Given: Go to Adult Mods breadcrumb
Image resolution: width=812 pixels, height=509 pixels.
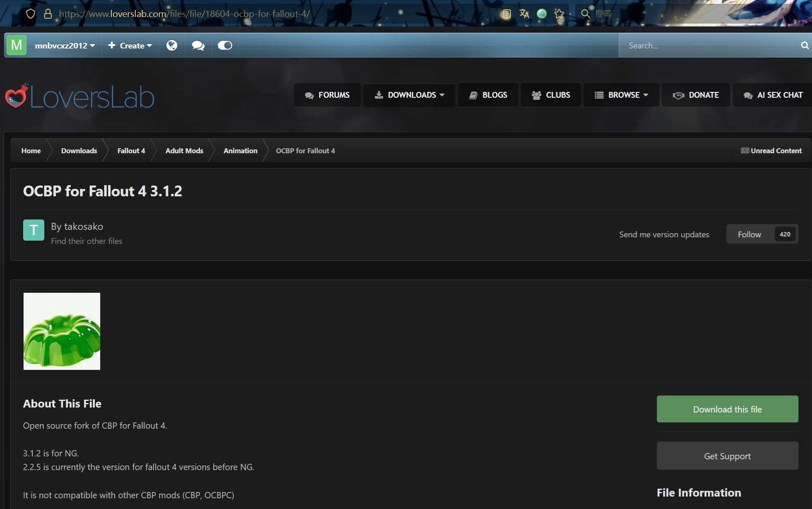Looking at the screenshot, I should [184, 151].
